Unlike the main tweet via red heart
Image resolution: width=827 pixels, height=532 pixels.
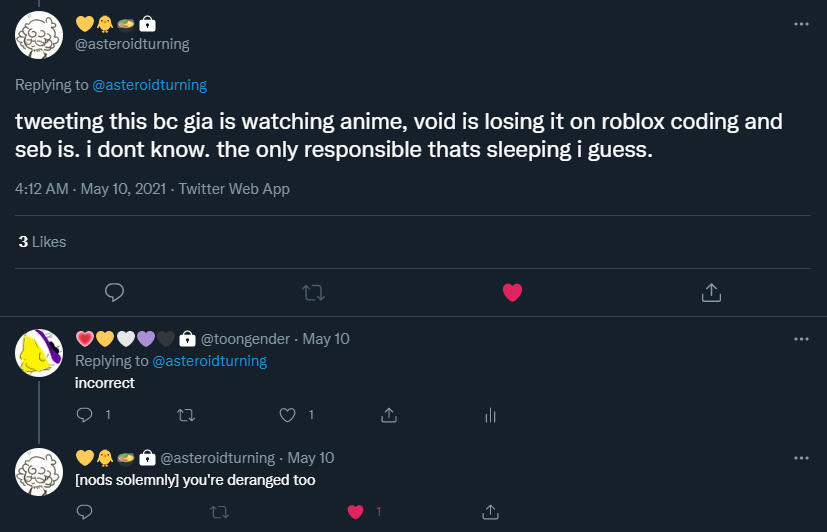click(512, 292)
